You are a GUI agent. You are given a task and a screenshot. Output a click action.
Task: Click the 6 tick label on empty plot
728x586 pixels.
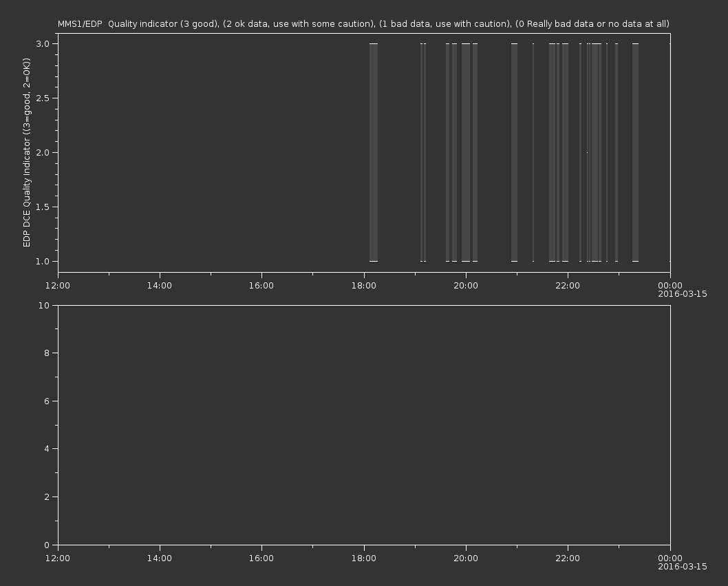(47, 401)
